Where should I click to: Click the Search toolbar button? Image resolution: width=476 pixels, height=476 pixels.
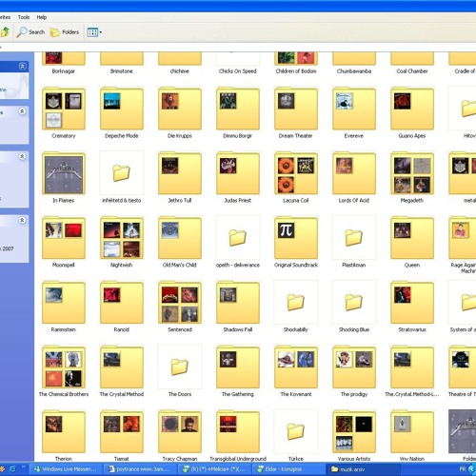click(x=30, y=32)
